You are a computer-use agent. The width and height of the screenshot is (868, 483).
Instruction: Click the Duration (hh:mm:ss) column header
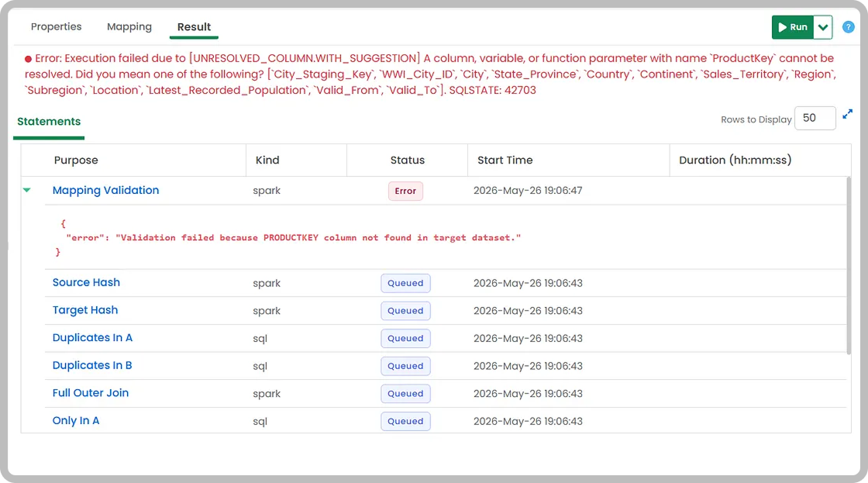[x=735, y=160]
